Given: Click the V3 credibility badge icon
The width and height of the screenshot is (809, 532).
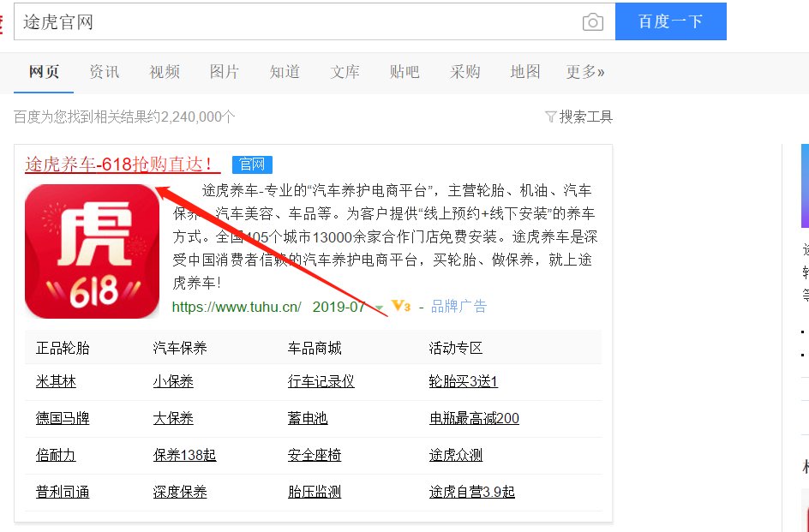Looking at the screenshot, I should tap(401, 306).
